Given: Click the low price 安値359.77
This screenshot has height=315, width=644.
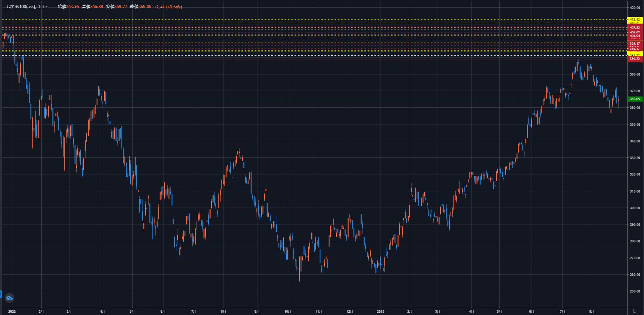Looking at the screenshot, I should pyautogui.click(x=117, y=7).
